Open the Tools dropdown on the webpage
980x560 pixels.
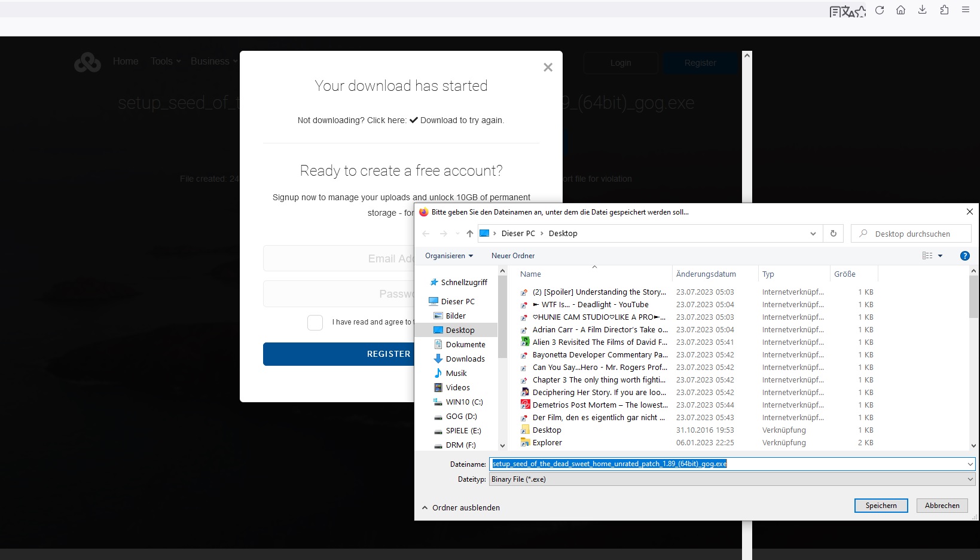tap(166, 62)
